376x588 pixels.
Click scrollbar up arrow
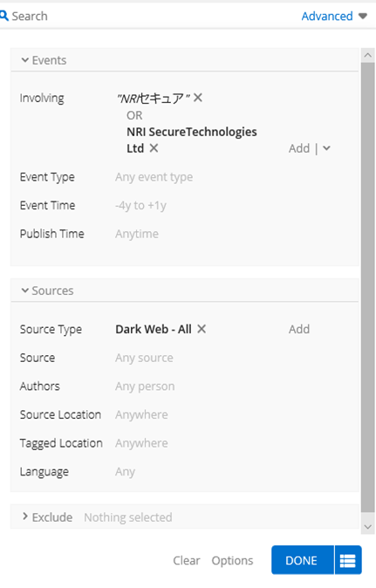[368, 56]
